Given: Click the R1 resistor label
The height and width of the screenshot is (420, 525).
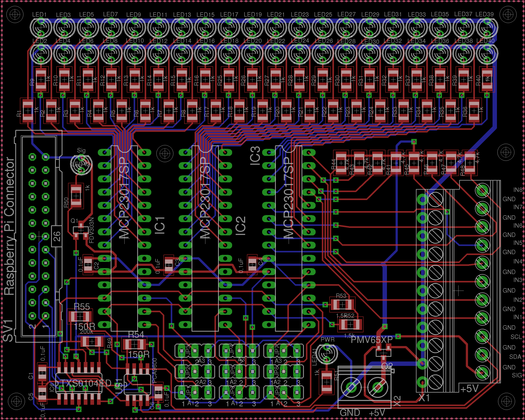Looking at the screenshot, I should click(x=19, y=114).
